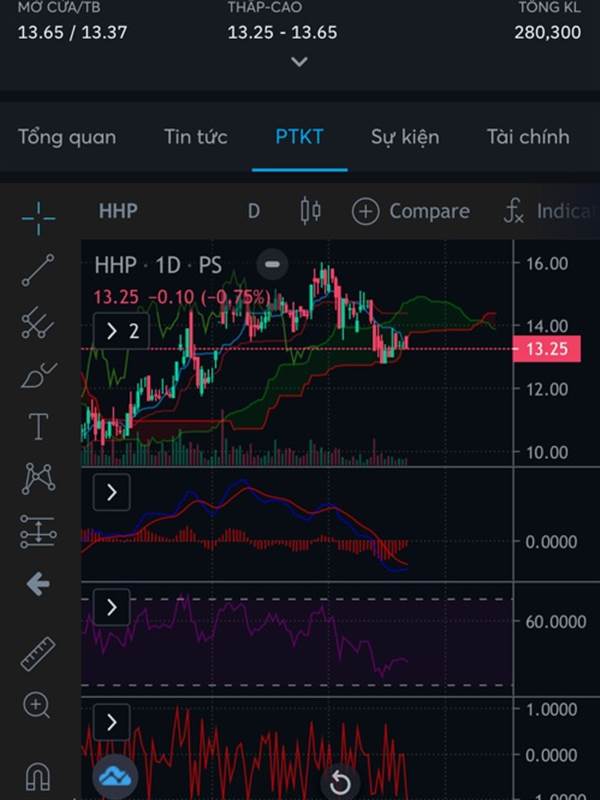
Task: Click the 16.00 price axis label
Action: coord(547,264)
